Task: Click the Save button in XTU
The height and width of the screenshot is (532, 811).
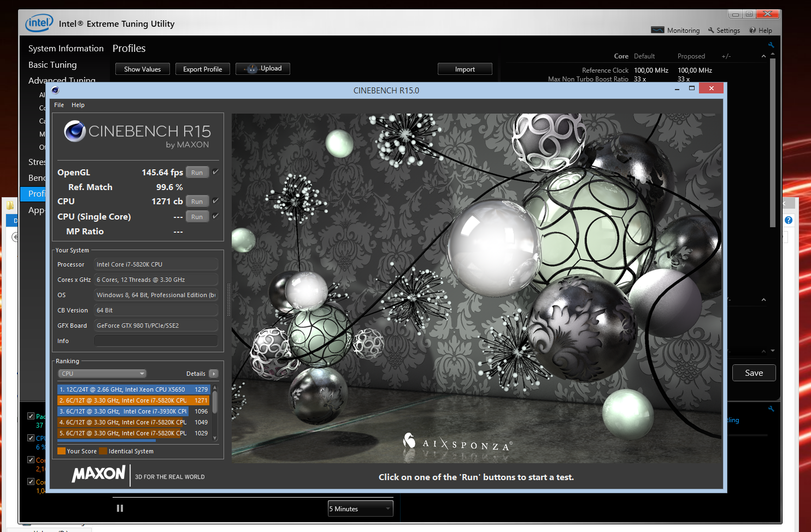Action: tap(754, 373)
